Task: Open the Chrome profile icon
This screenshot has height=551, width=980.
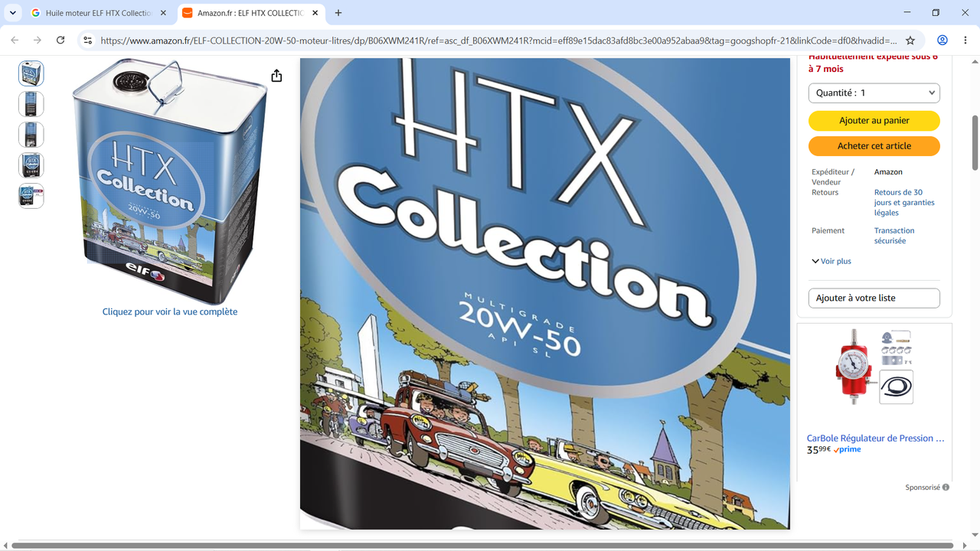Action: 942,41
